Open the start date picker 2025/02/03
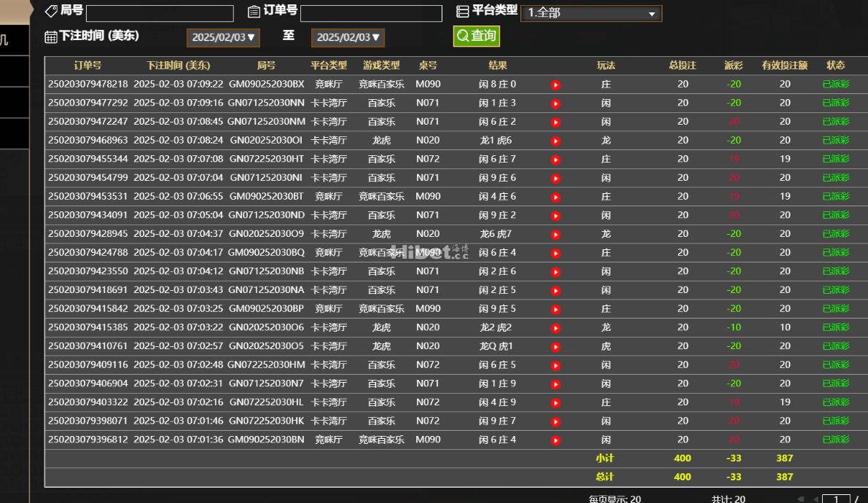 (x=223, y=37)
